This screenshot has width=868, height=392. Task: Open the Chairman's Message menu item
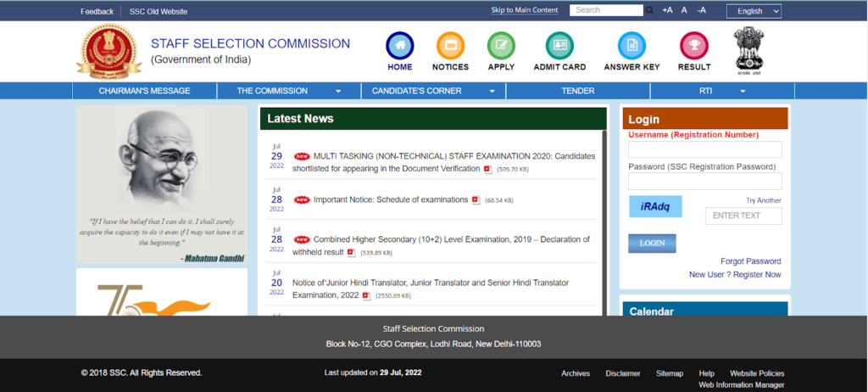tap(144, 91)
